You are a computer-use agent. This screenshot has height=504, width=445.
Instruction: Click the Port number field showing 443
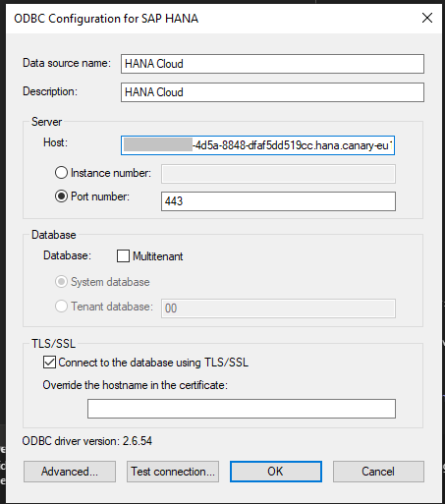(x=278, y=201)
